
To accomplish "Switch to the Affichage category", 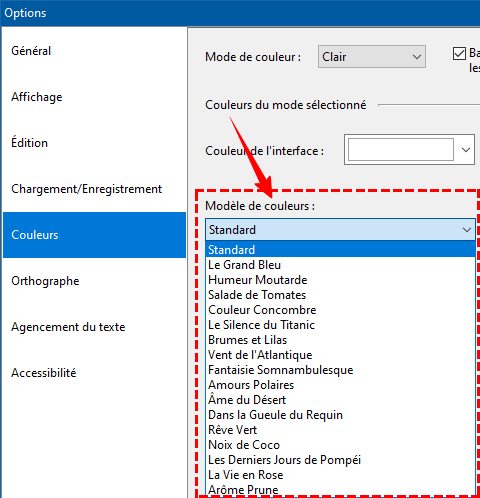I will (94, 97).
